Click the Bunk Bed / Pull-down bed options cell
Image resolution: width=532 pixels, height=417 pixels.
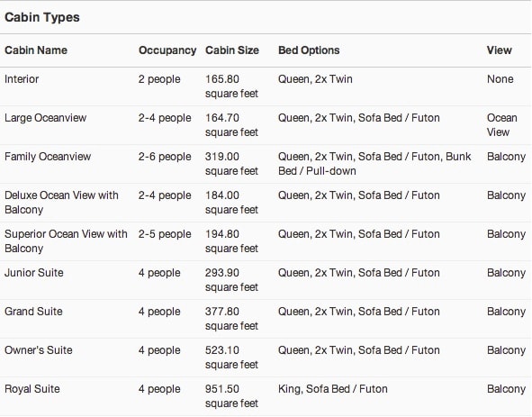[x=374, y=164]
